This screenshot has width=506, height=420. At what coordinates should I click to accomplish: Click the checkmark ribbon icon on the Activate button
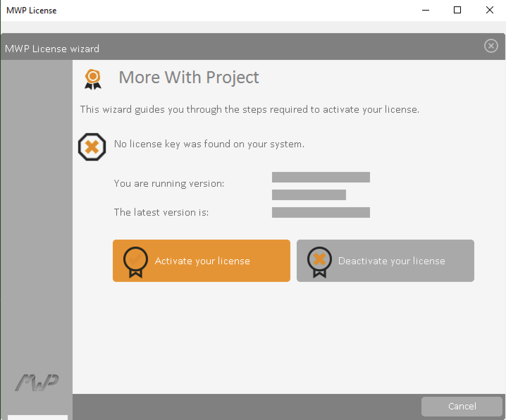point(136,262)
